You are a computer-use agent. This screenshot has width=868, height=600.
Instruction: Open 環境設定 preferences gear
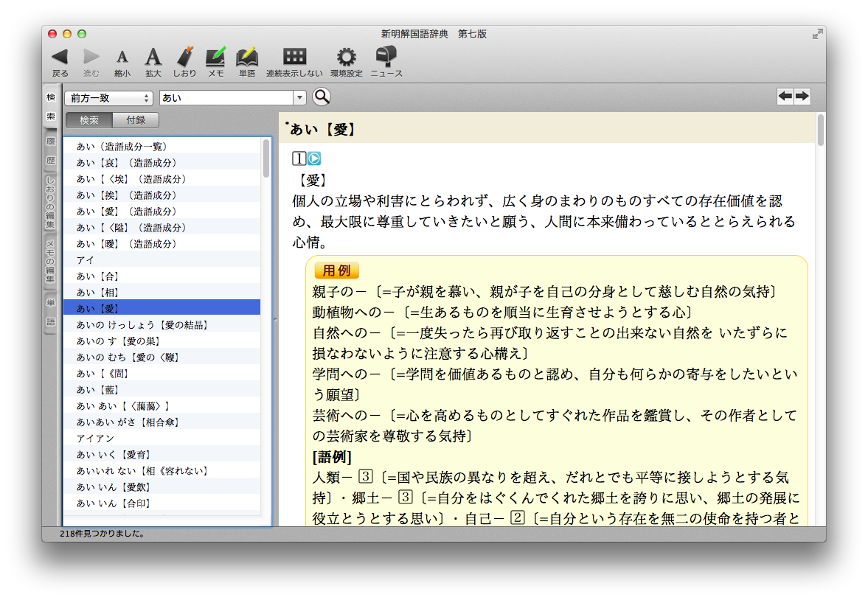pyautogui.click(x=346, y=57)
